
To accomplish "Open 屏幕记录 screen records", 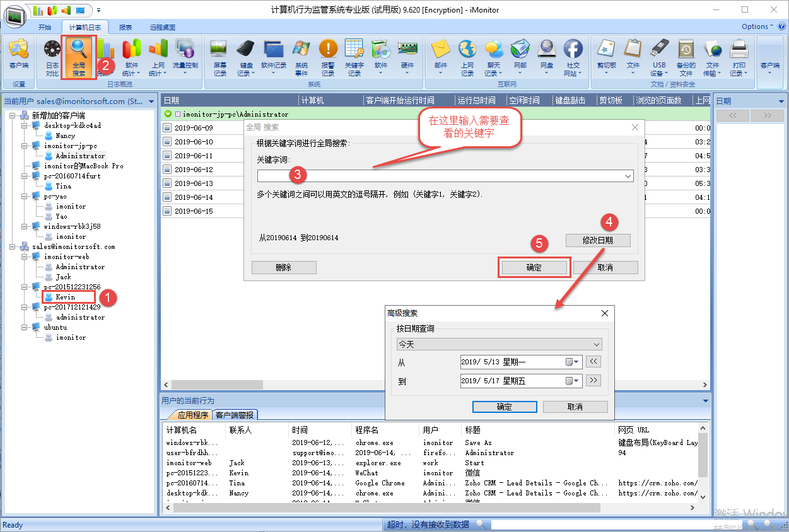I will click(219, 57).
